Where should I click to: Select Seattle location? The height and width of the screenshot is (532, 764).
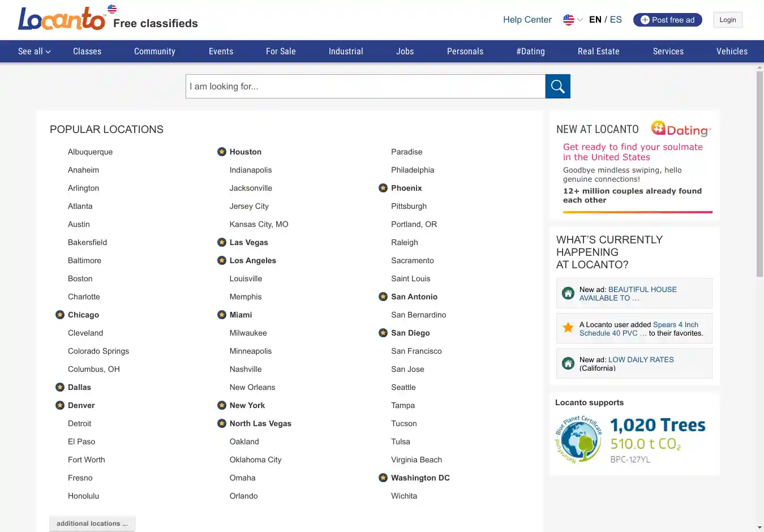(404, 387)
